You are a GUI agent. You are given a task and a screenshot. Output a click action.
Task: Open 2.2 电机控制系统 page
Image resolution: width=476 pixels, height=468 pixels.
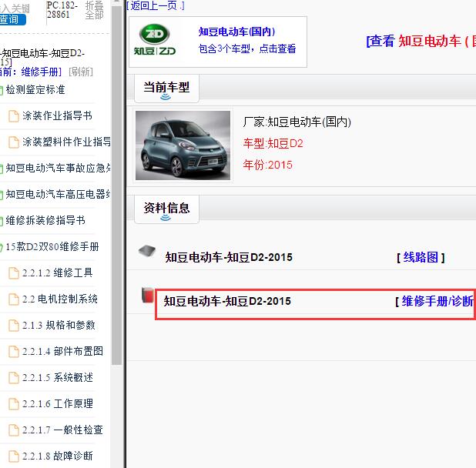click(60, 299)
